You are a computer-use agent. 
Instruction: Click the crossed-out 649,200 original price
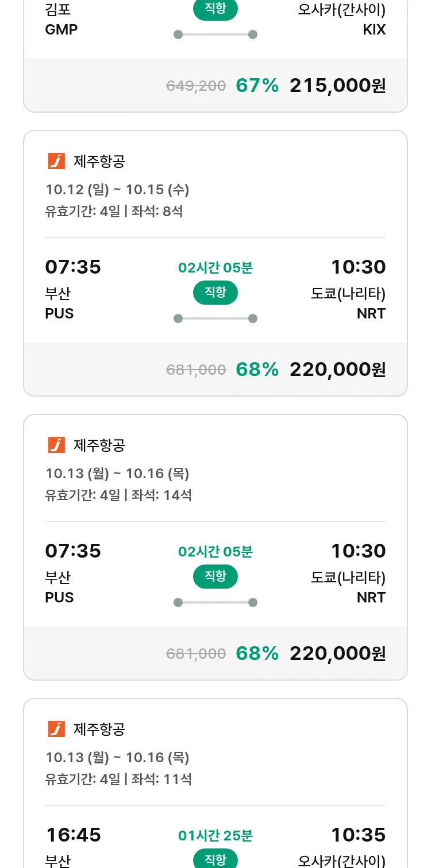tap(196, 86)
